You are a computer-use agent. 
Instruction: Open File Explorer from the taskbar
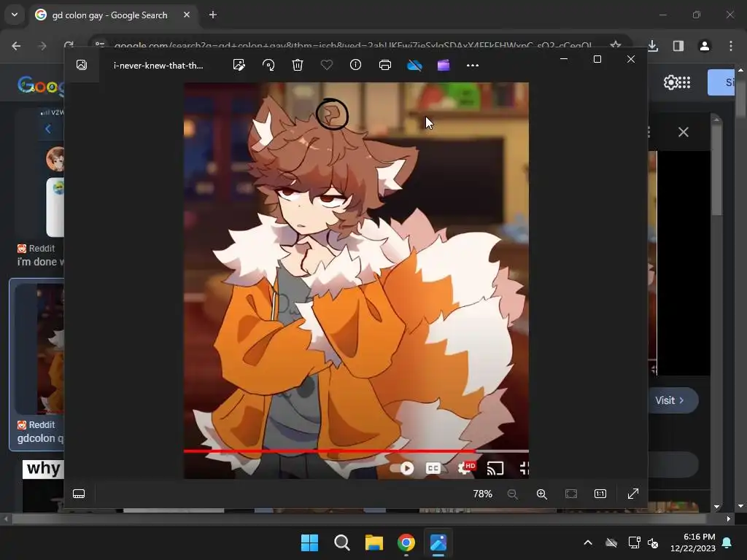[374, 542]
